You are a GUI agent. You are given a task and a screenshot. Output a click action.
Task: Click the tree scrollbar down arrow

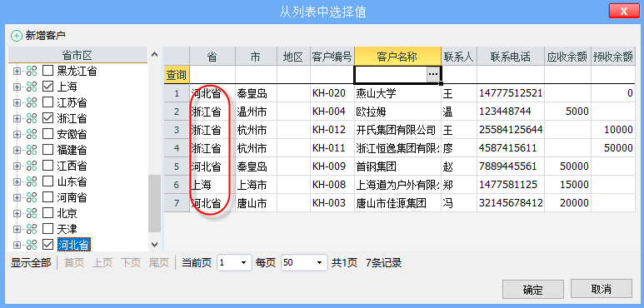click(x=154, y=245)
